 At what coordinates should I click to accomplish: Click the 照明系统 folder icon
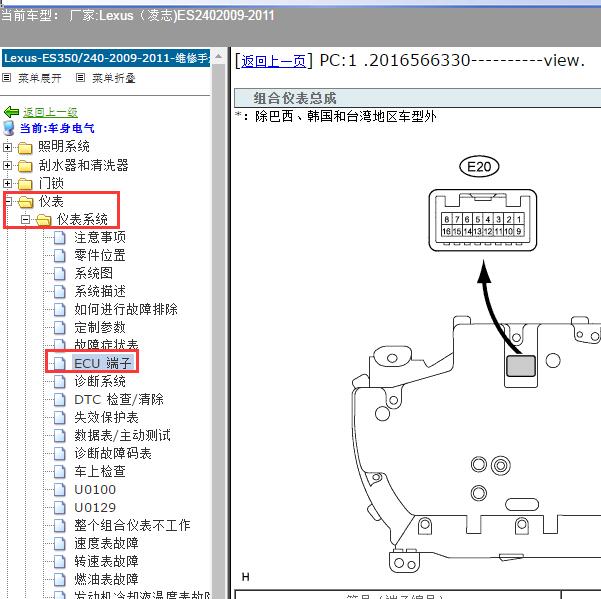tap(25, 148)
